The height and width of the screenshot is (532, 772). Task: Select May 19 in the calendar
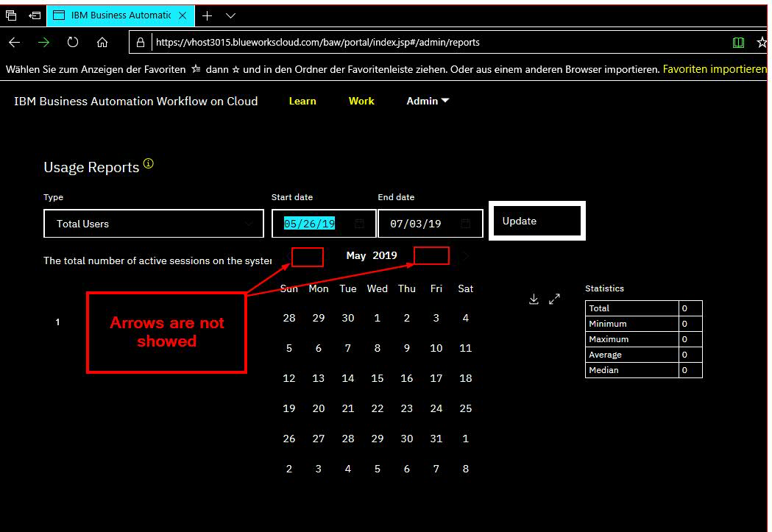[289, 408]
